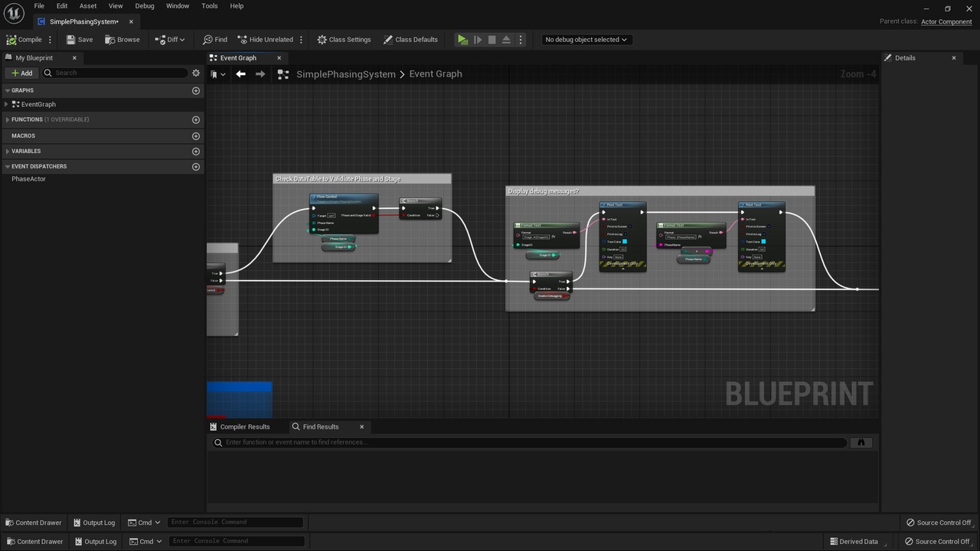Screen dimensions: 980x551
Task: Click Find in all blueprints binoculars icon
Action: (x=861, y=442)
